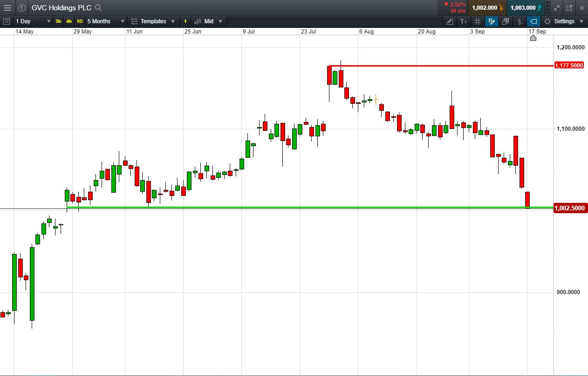Click the 6 Aug date label

[x=366, y=32]
